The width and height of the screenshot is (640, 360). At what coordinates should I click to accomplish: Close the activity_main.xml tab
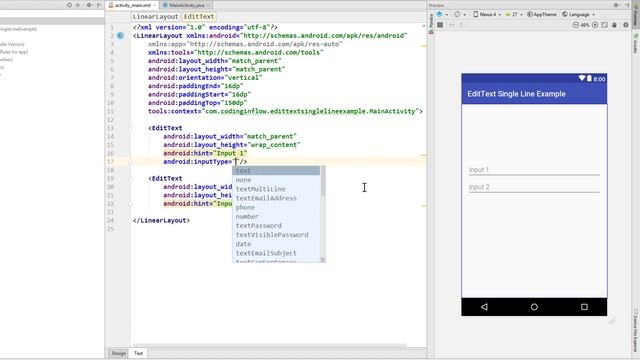154,5
